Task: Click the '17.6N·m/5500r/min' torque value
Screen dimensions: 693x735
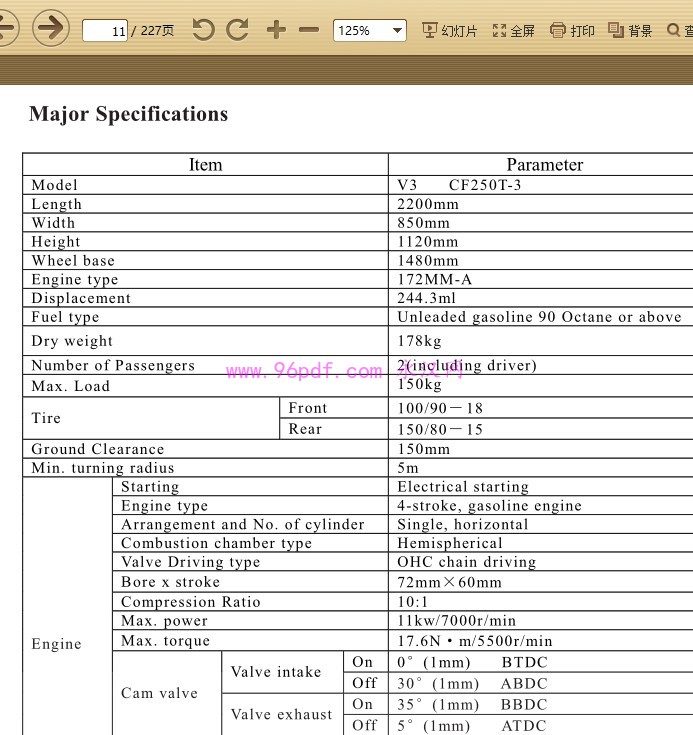Action: point(475,641)
